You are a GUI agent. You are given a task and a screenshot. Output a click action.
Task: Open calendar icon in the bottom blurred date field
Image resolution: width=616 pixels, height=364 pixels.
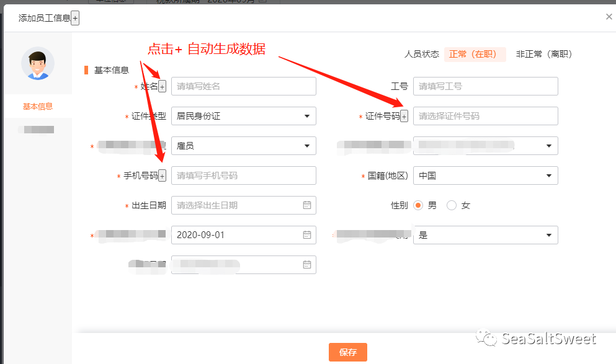[307, 265]
